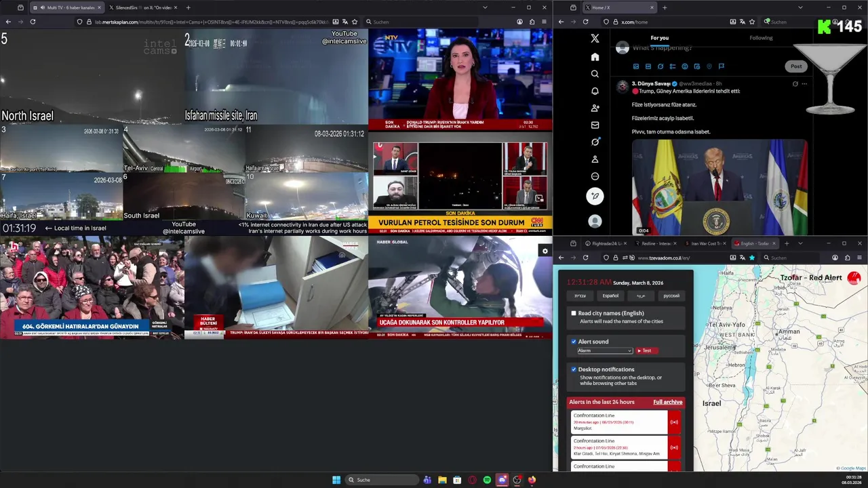Image resolution: width=868 pixels, height=488 pixels.
Task: Click North Israel camera feed
Action: pyautogui.click(x=92, y=77)
